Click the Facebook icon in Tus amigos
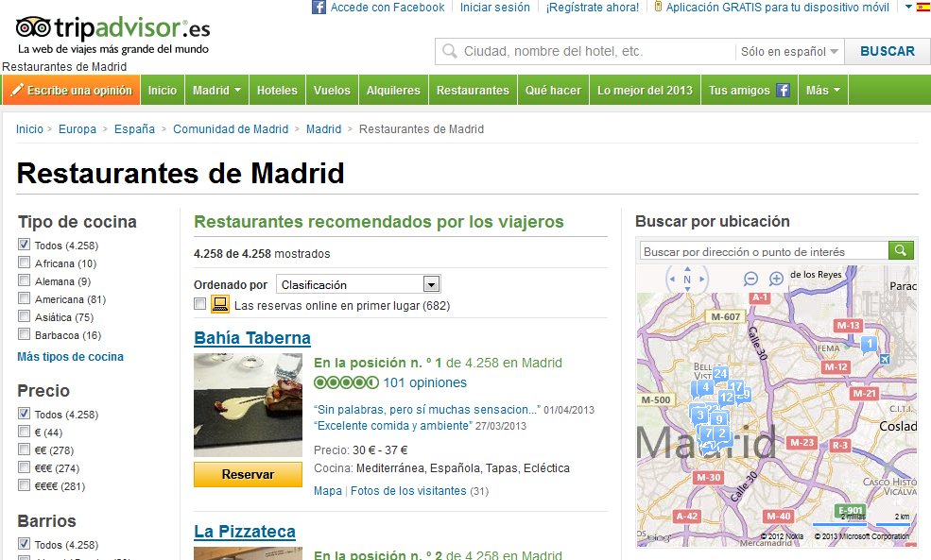 [784, 90]
